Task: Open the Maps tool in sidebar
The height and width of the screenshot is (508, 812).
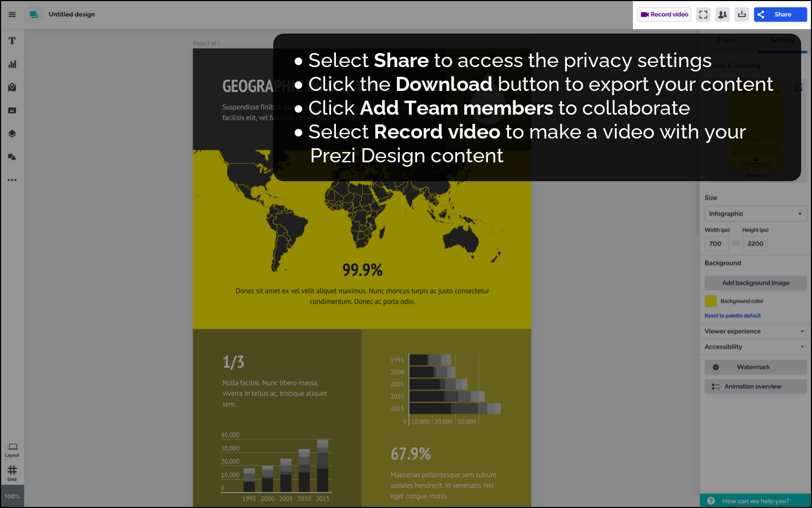Action: point(12,87)
